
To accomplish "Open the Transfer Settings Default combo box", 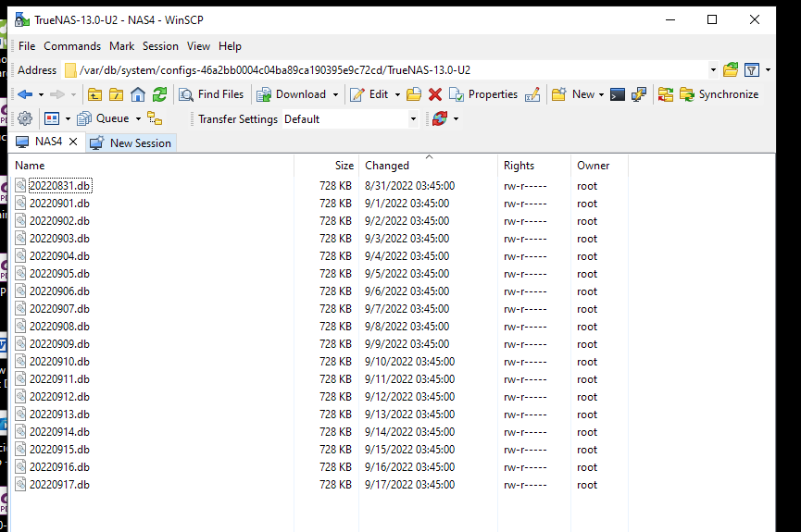I will [x=350, y=119].
